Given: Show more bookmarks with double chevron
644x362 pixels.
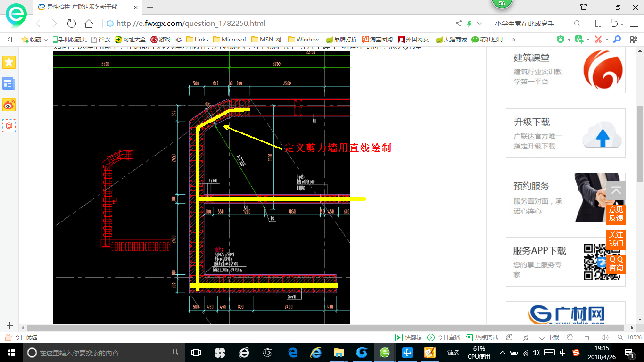Looking at the screenshot, I should coord(513,40).
